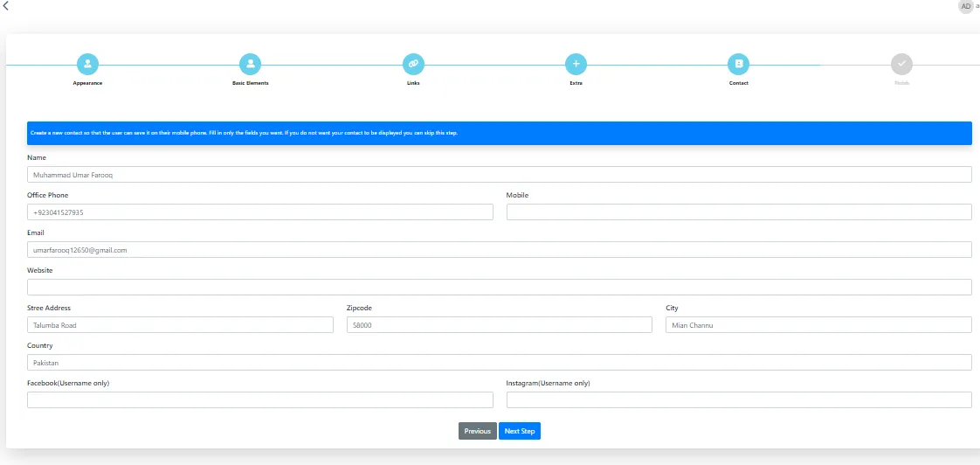Screen dimensions: 980x465
Task: Click the Next Step button
Action: 520,431
